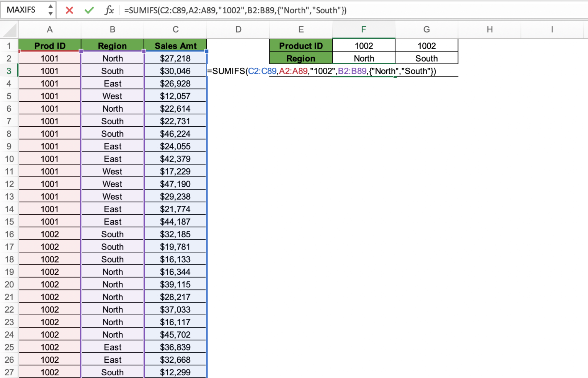The width and height of the screenshot is (588, 378).
Task: Confirm the formula with the green checkmark icon
Action: [89, 10]
